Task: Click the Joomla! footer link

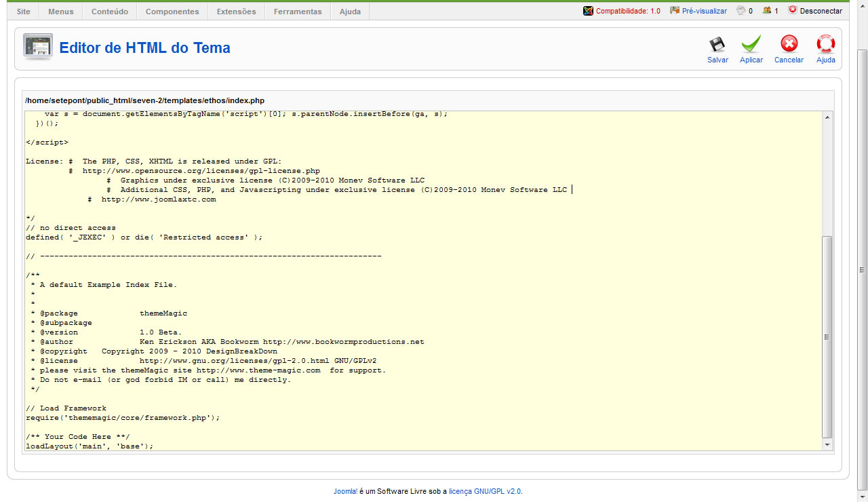Action: 345,491
